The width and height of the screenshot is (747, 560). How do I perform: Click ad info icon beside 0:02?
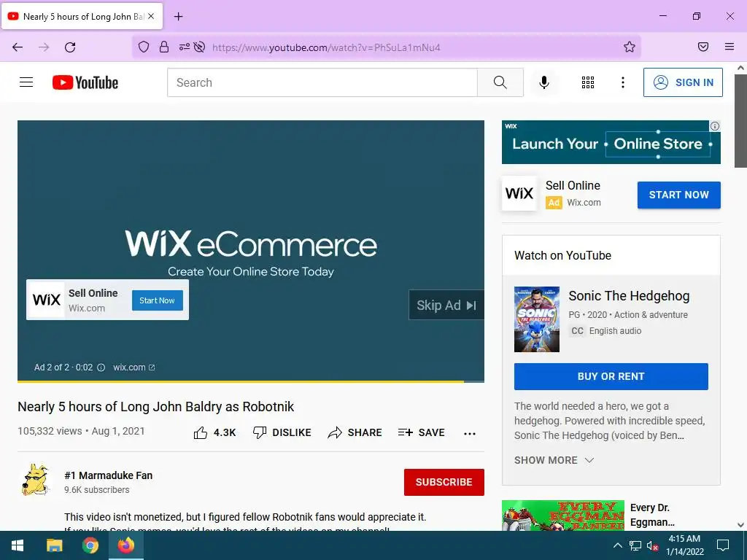tap(101, 367)
